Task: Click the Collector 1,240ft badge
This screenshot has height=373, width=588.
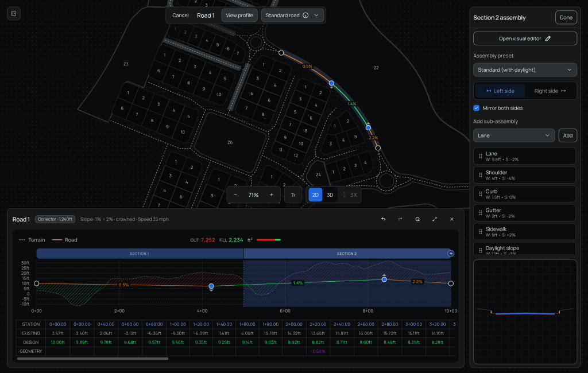Action: coord(55,219)
